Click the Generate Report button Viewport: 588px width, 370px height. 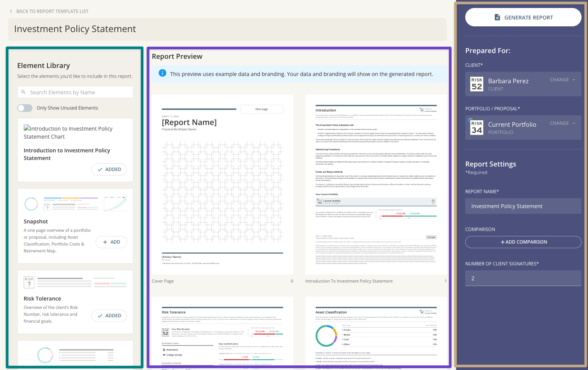(x=523, y=17)
